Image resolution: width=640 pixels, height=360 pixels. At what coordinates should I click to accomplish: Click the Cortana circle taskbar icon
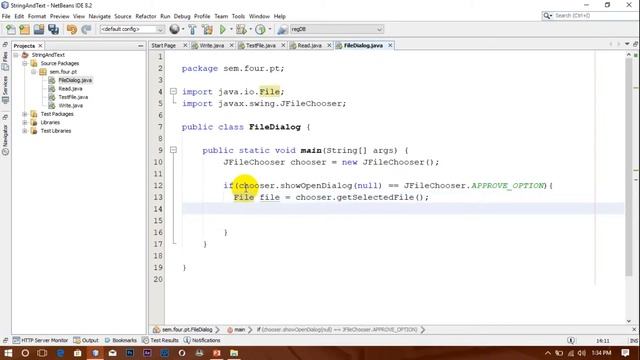(25, 353)
